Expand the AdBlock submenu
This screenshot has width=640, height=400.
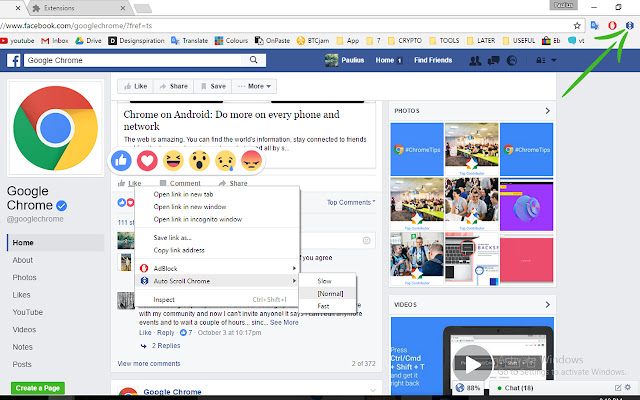(218, 268)
